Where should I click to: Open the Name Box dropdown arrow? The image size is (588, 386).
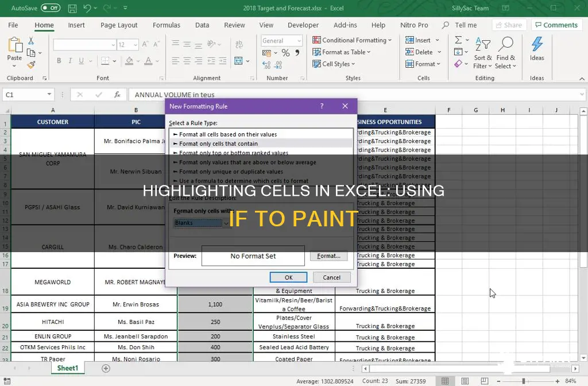point(49,95)
